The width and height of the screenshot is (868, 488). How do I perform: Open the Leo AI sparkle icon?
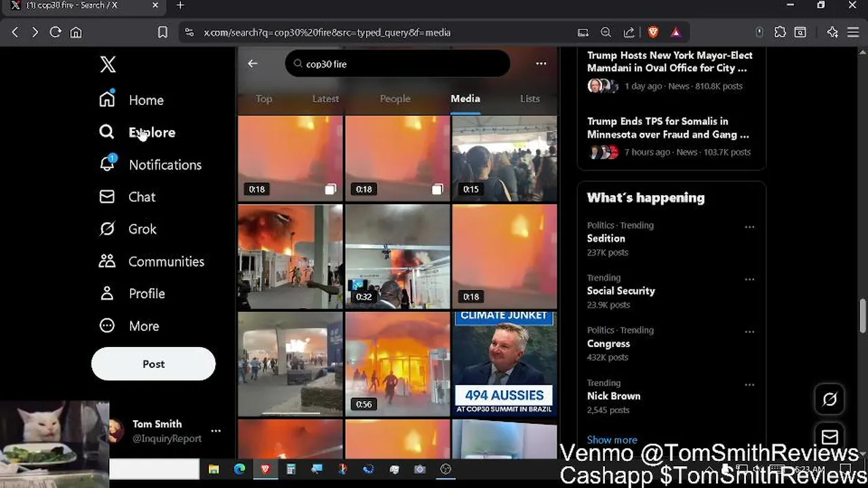[833, 32]
